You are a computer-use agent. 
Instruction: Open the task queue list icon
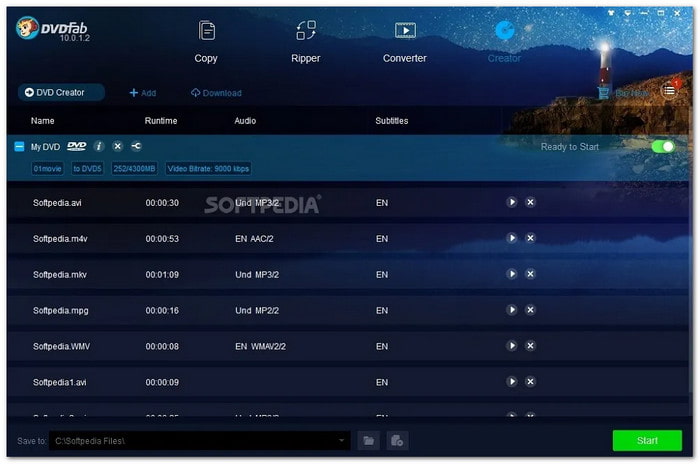point(669,91)
